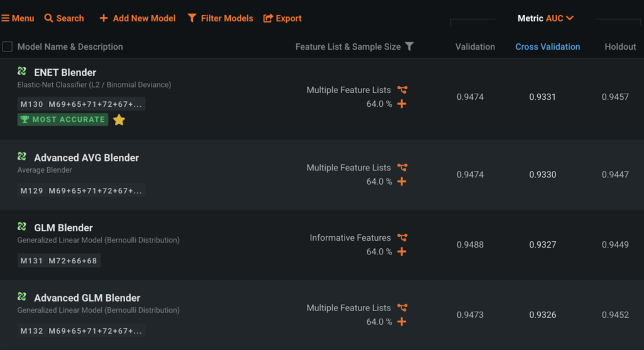Sort by the Cross Validation column
Screen dimensions: 644x350
click(547, 46)
